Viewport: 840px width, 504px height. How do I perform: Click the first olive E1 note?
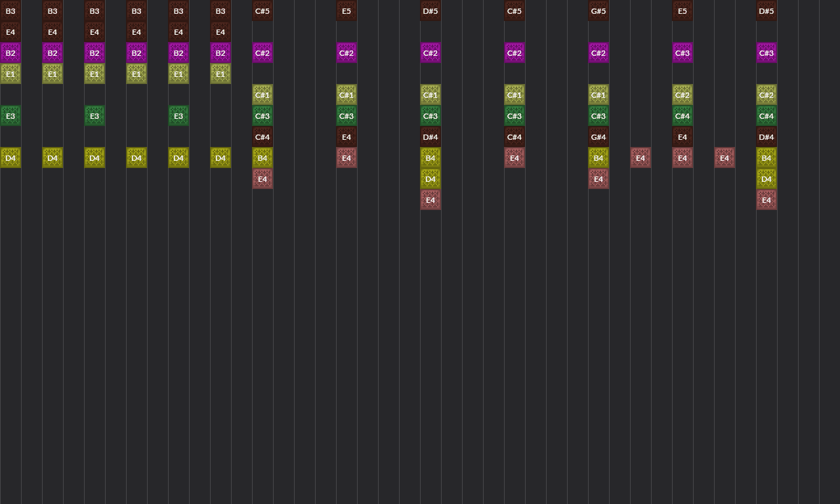pyautogui.click(x=10, y=73)
